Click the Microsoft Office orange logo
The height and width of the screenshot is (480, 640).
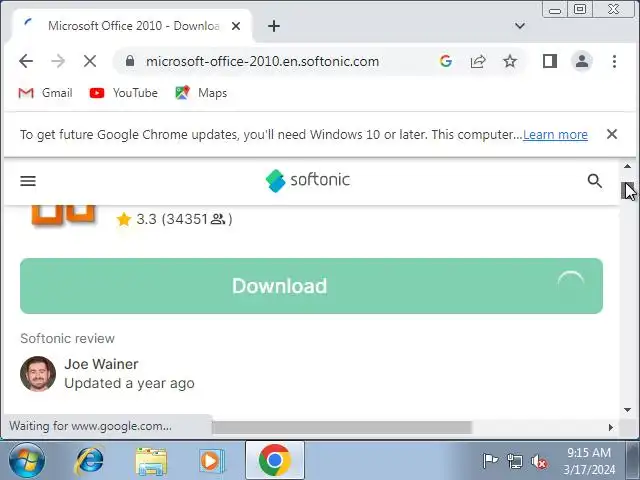(x=63, y=215)
